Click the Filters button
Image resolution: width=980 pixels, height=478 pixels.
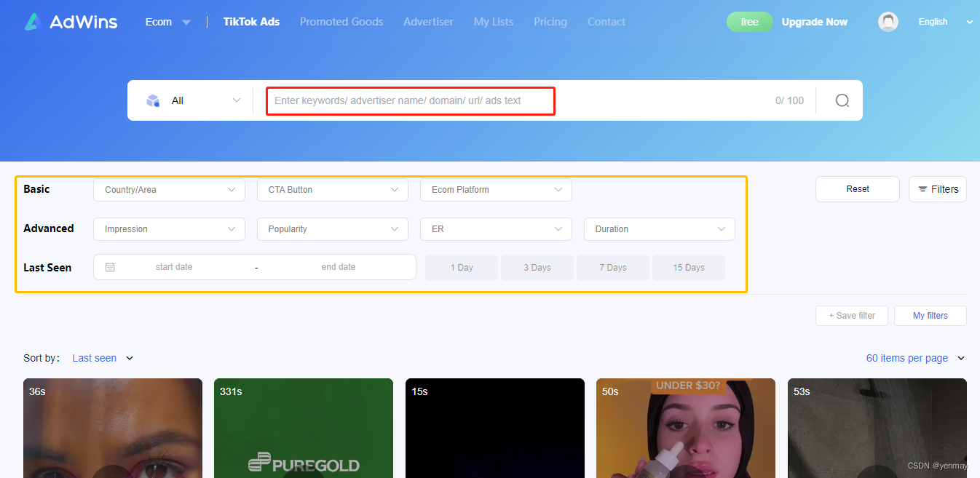938,189
